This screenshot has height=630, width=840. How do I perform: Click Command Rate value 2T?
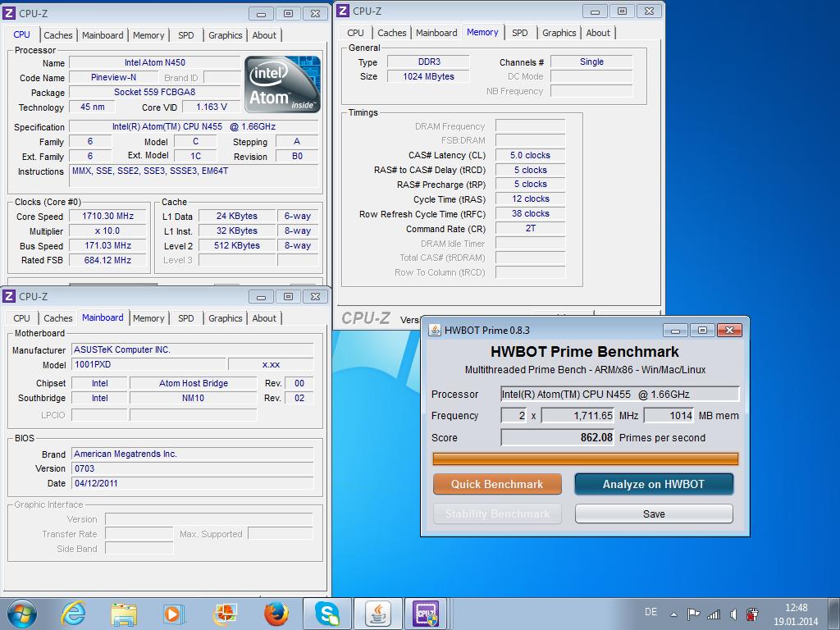[531, 228]
